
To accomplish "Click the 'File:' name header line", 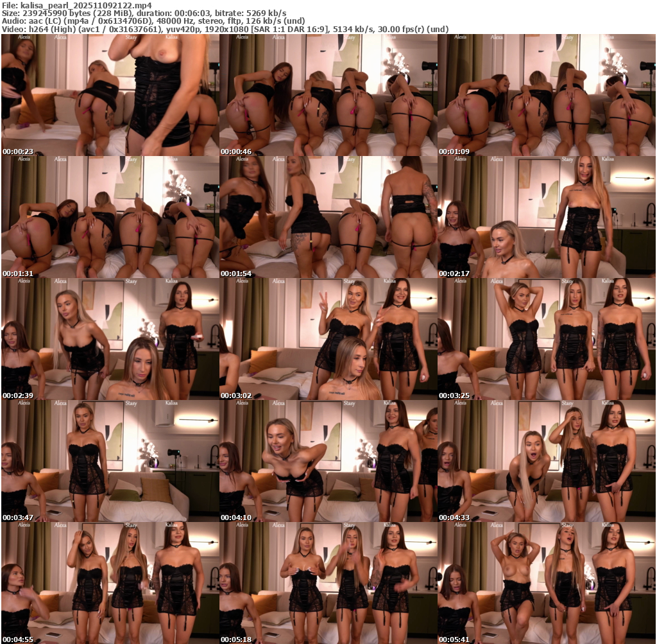I will (x=77, y=5).
